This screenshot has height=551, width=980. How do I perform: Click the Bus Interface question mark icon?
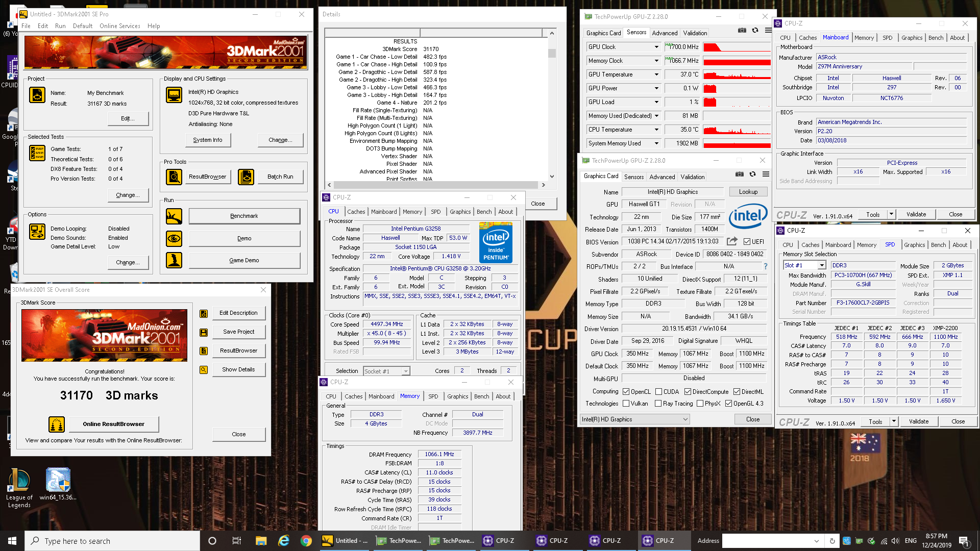765,266
